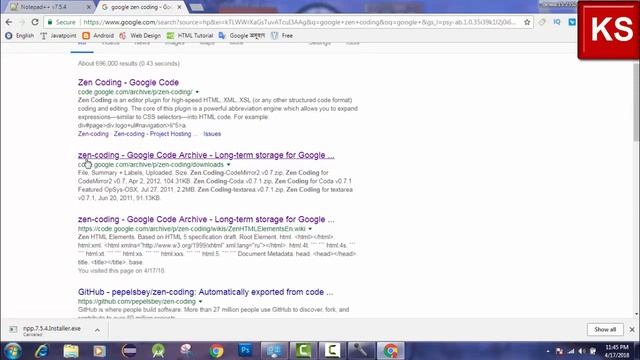This screenshot has height=360, width=640.
Task: Open dropdown next to github.com/pepelsbey URL
Action: 200,302
